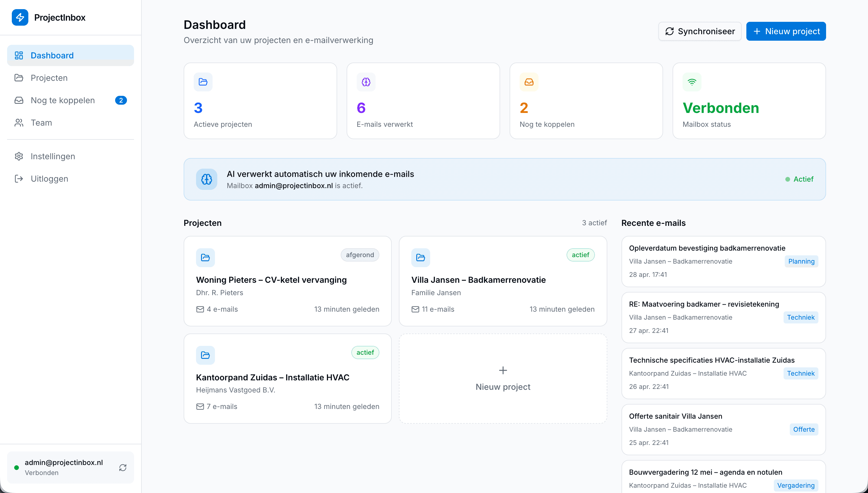Select the Nog te koppelen inbox icon
This screenshot has width=868, height=493.
point(19,100)
